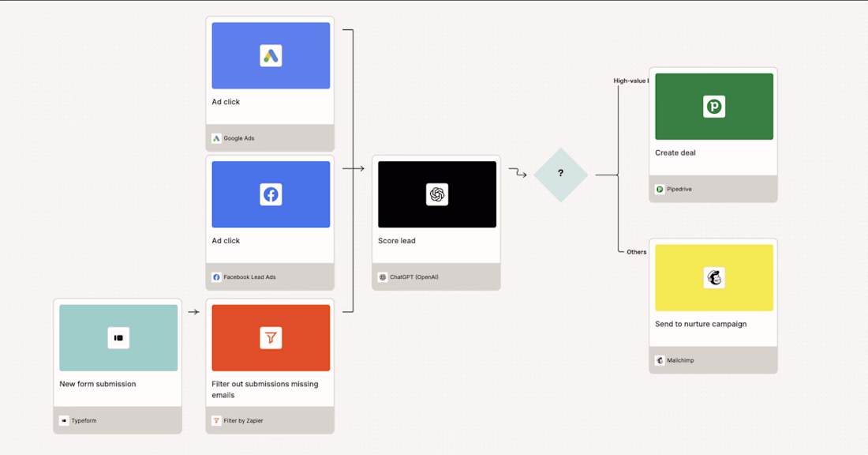The height and width of the screenshot is (455, 868).
Task: Click the large Filter funnel icon
Action: pos(271,337)
